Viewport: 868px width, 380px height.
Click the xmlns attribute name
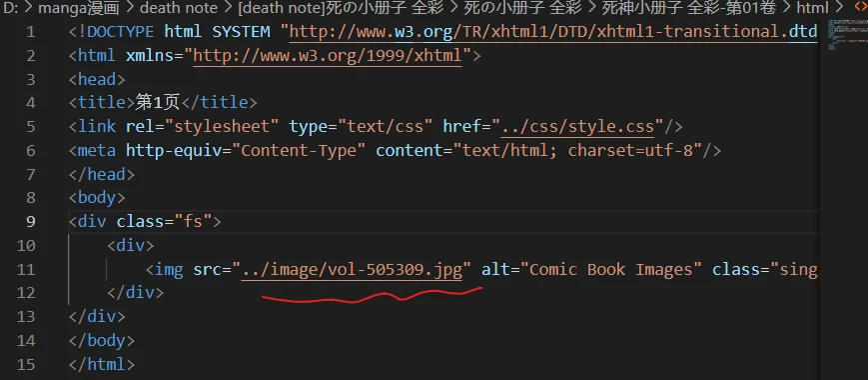150,56
